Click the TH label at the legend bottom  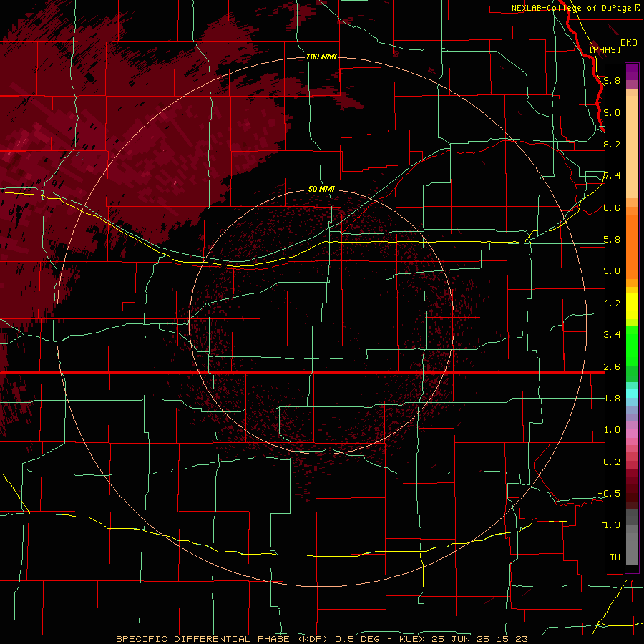tap(615, 557)
